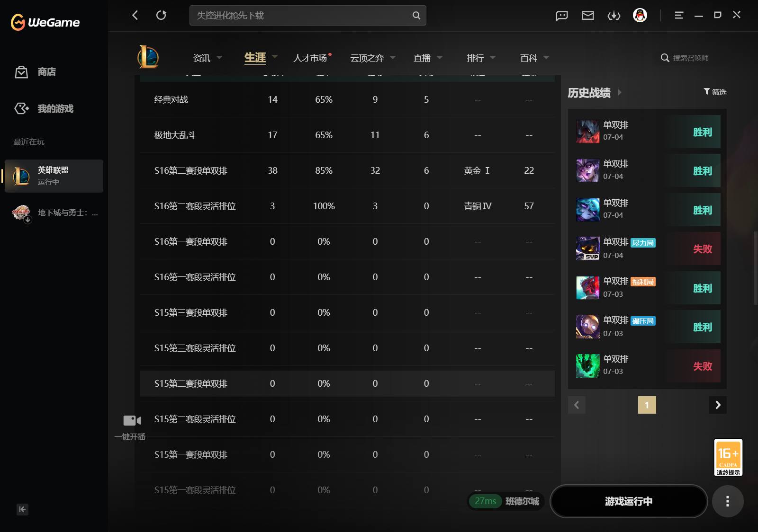The width and height of the screenshot is (758, 532).
Task: Click the search magnifier in top bar
Action: 416,16
